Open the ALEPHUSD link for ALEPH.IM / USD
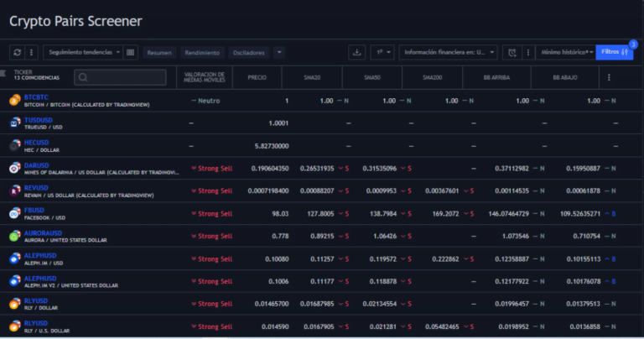The height and width of the screenshot is (339, 644). [40, 256]
